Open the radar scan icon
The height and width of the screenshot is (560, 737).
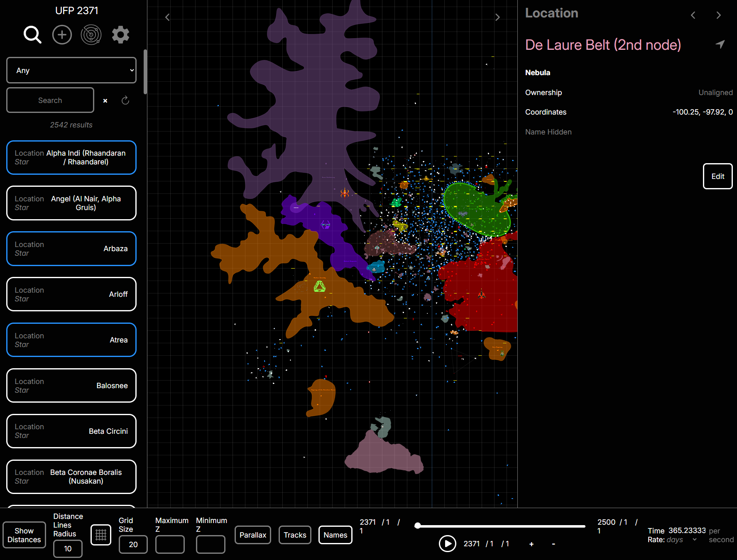91,35
